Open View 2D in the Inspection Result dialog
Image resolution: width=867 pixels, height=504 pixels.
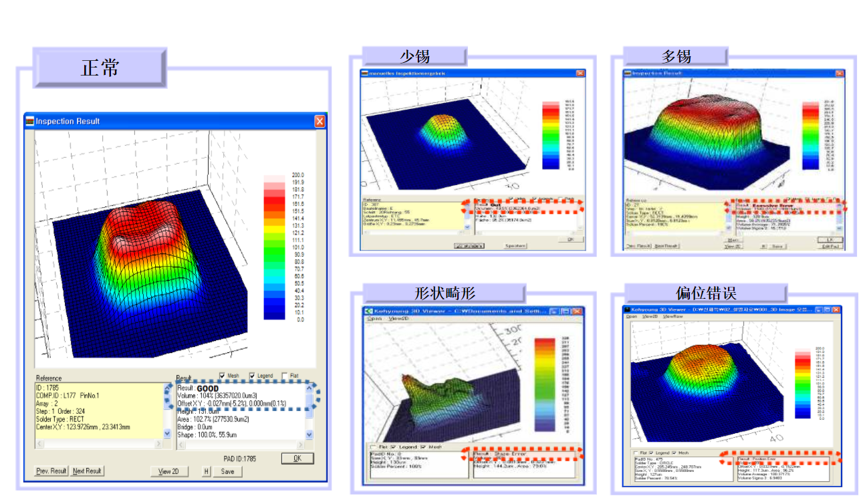point(168,471)
